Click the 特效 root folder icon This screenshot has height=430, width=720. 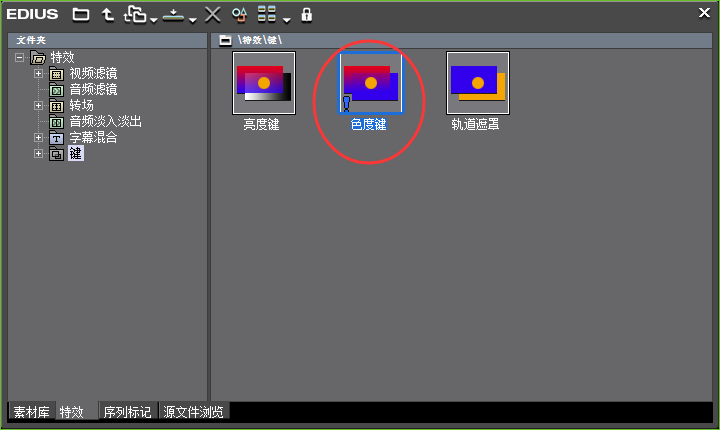38,57
